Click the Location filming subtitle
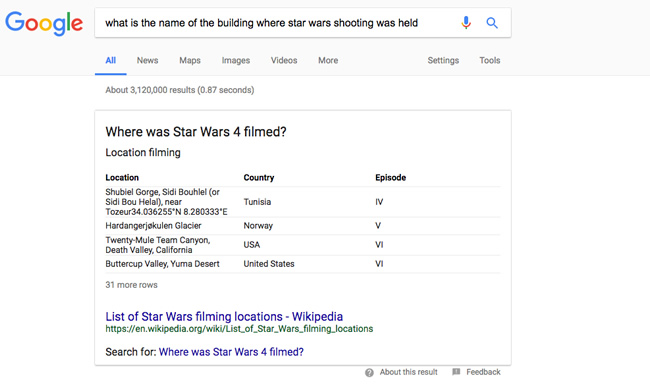This screenshot has height=392, width=650. point(143,153)
